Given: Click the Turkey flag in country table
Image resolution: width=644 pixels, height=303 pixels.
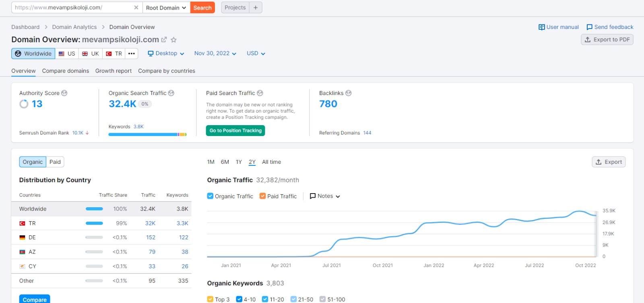Looking at the screenshot, I should [x=23, y=223].
